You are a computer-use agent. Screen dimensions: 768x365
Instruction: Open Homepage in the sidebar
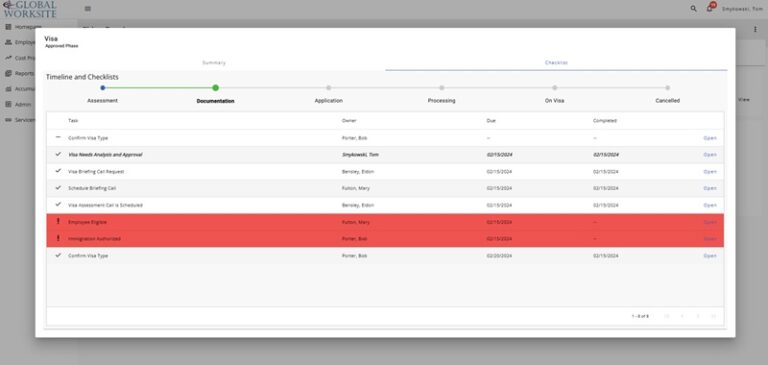28,27
